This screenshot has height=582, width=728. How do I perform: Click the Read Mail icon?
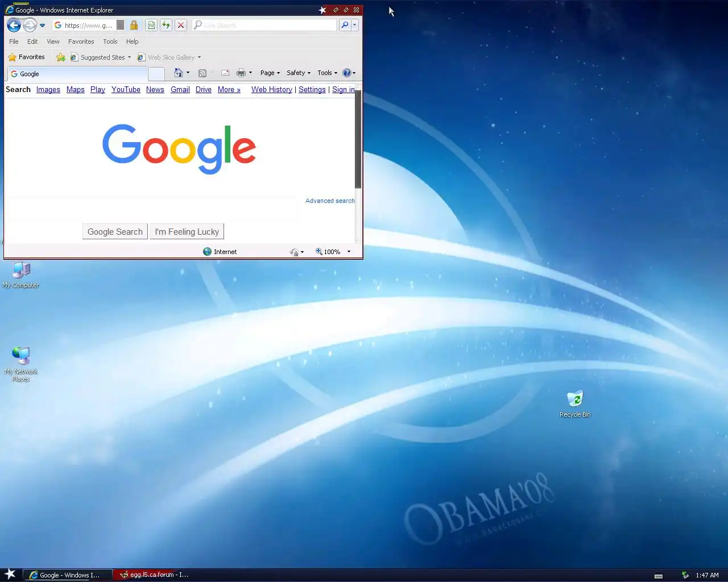point(225,73)
